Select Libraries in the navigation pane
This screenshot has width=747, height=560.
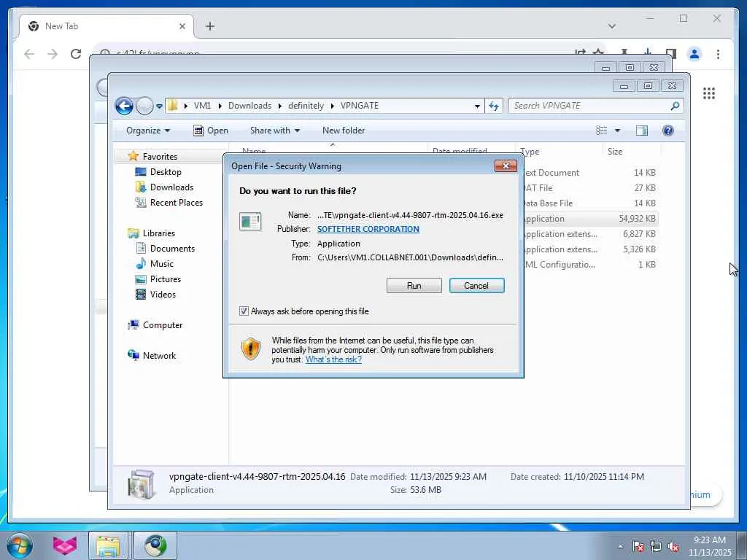pos(158,233)
